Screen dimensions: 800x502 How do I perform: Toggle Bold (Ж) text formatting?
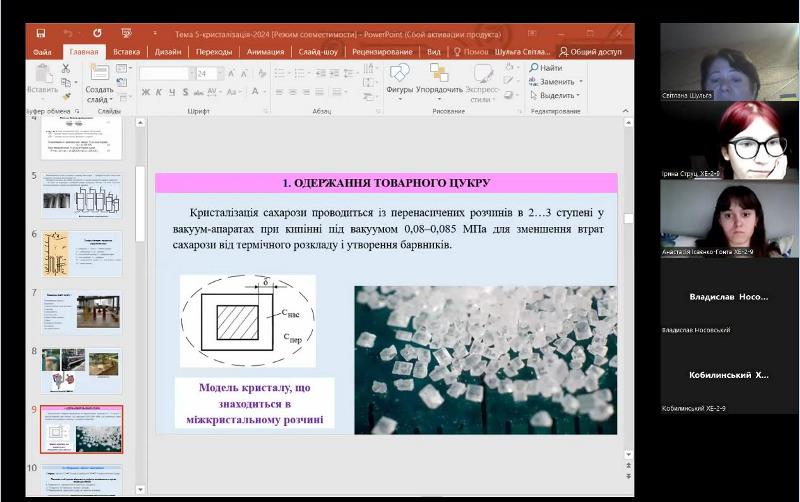[x=145, y=92]
